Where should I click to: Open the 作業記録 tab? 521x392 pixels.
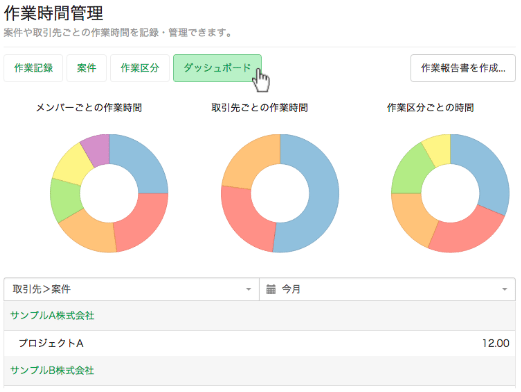click(x=33, y=68)
